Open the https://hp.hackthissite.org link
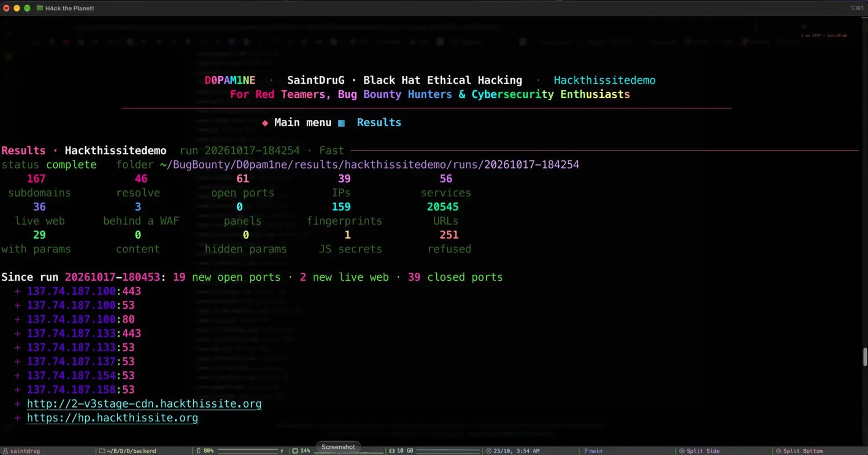This screenshot has height=455, width=868. coord(112,418)
